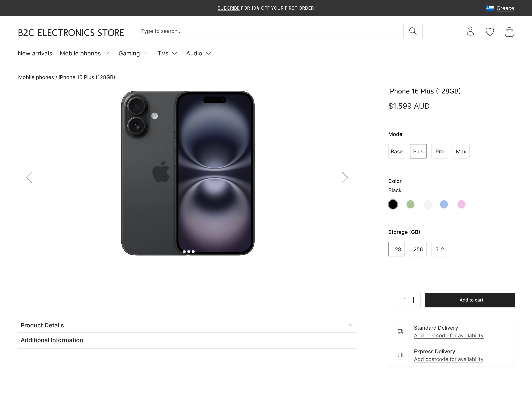Screen dimensions: 532x395
Task: Go to New arrivals
Action: click(x=35, y=53)
